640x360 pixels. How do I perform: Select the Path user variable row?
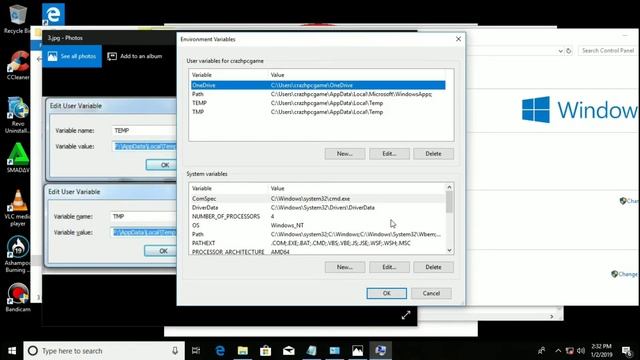pos(318,94)
